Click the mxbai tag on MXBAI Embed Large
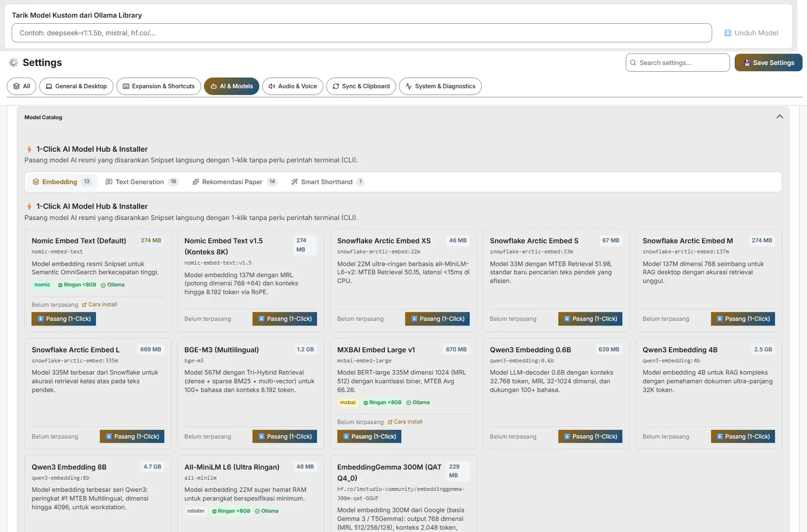The width and height of the screenshot is (807, 532). point(348,402)
